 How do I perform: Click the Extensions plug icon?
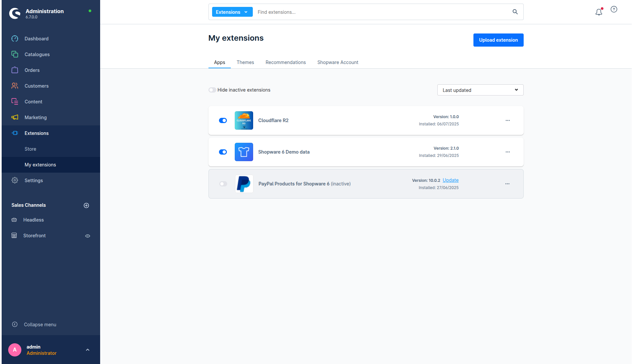15,133
